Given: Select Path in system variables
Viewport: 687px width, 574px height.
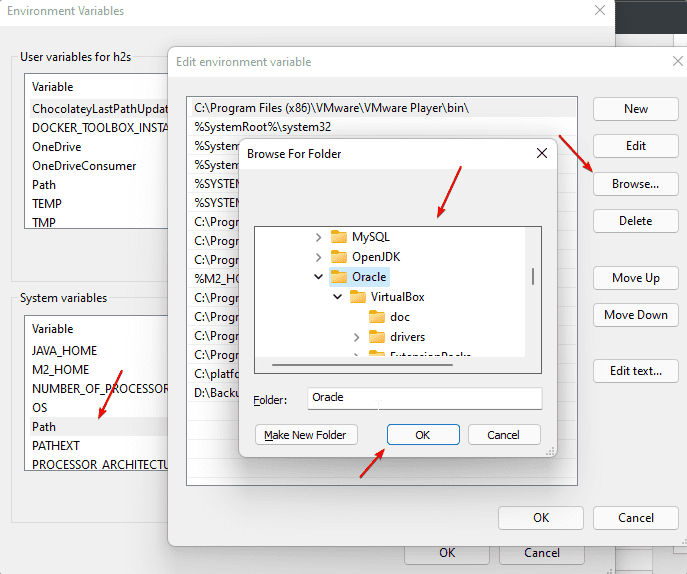Looking at the screenshot, I should pyautogui.click(x=99, y=427).
